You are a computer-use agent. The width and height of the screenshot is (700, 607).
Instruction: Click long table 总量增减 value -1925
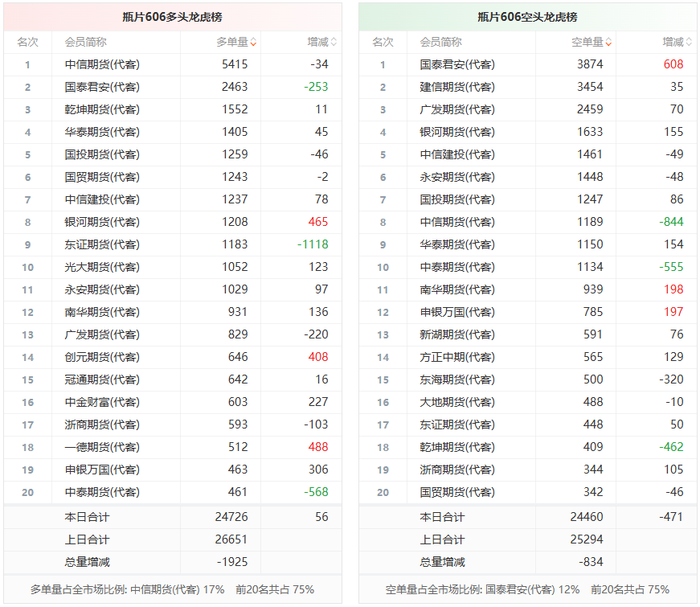coord(232,562)
